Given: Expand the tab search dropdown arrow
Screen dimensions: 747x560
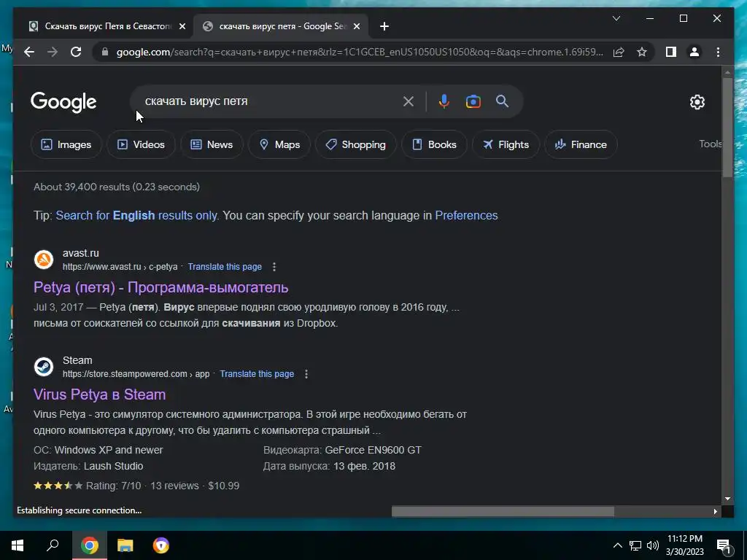Looking at the screenshot, I should [x=616, y=18].
